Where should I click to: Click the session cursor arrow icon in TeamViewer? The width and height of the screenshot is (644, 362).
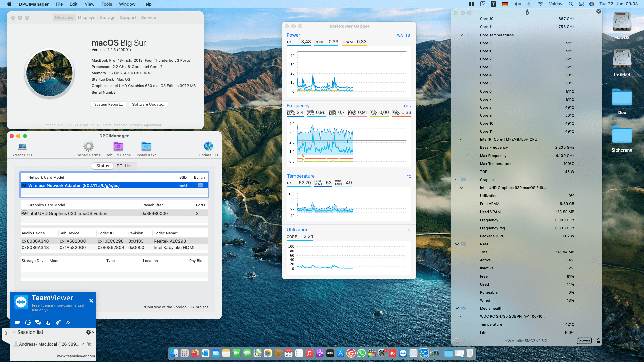(x=89, y=344)
